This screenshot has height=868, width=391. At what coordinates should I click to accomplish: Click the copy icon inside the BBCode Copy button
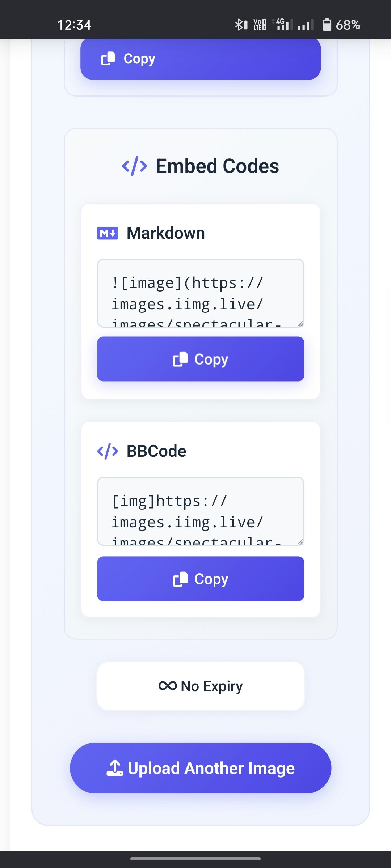point(180,579)
